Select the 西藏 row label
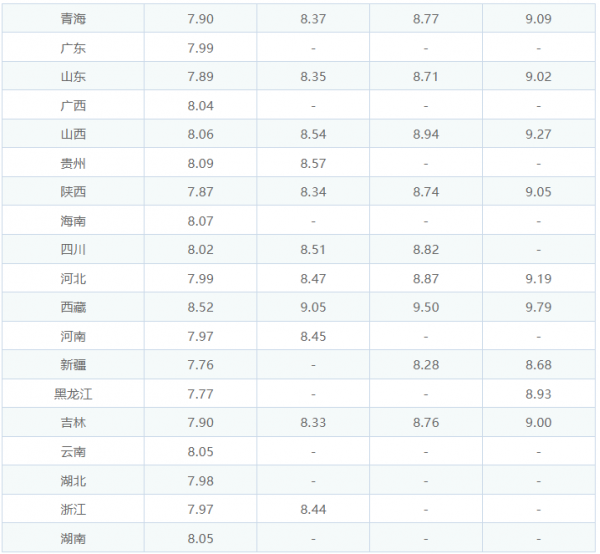This screenshot has width=600, height=554. [73, 307]
